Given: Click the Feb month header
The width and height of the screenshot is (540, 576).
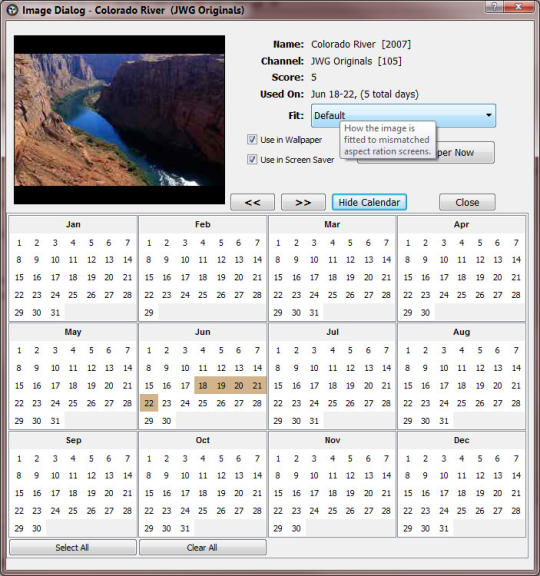Looking at the screenshot, I should (x=203, y=224).
